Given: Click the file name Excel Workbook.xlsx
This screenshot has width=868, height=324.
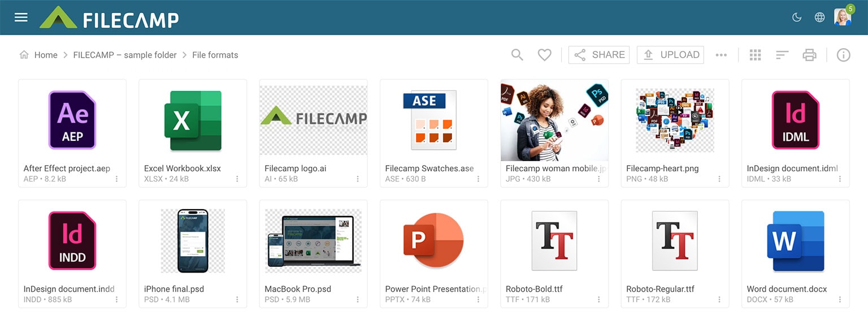Looking at the screenshot, I should [x=183, y=169].
